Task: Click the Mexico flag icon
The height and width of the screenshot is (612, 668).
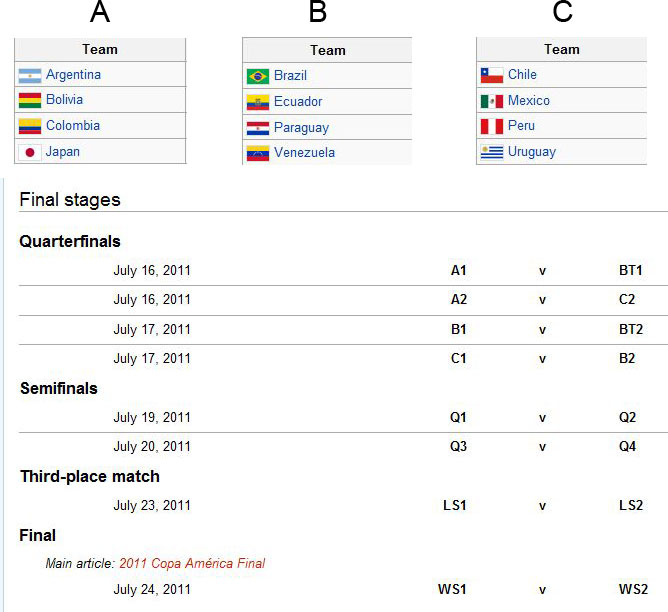Action: pos(492,101)
